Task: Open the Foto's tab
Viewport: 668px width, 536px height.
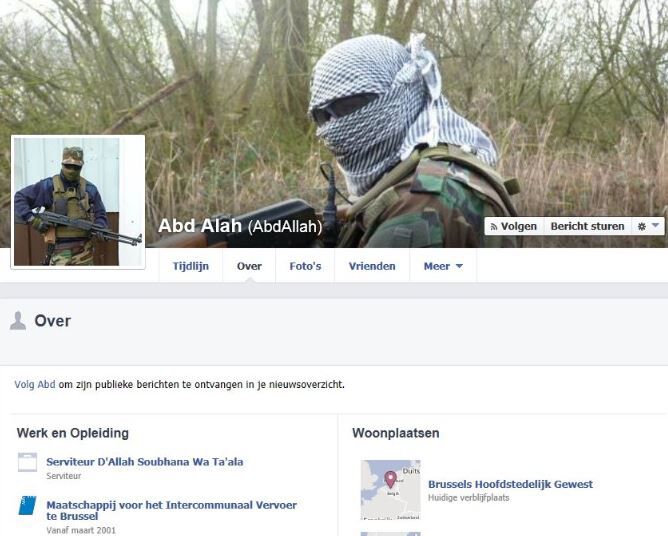Action: point(305,266)
